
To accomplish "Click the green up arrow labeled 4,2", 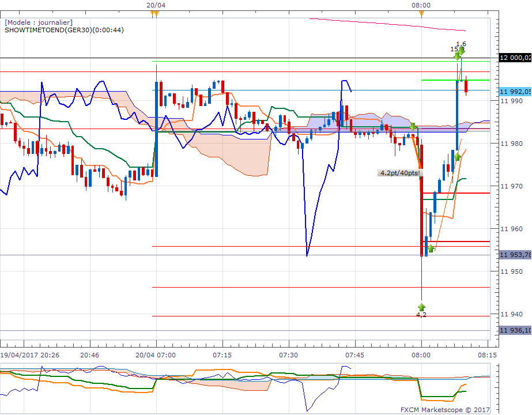I will click(x=421, y=306).
